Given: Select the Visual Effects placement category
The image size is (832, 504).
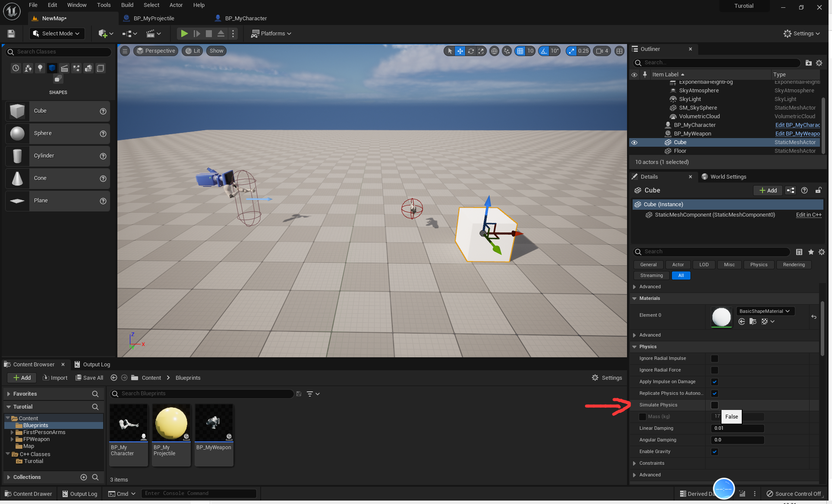Looking at the screenshot, I should pos(76,68).
